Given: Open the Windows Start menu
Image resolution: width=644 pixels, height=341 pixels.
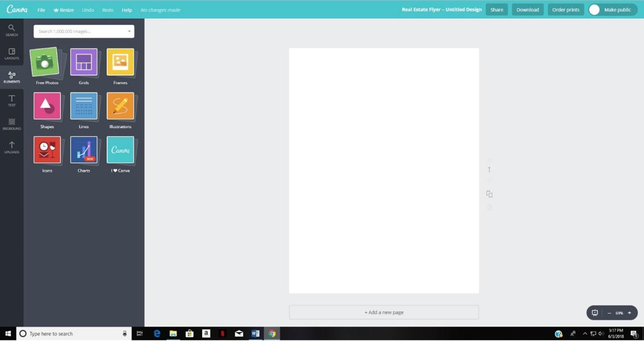Looking at the screenshot, I should pyautogui.click(x=8, y=334).
